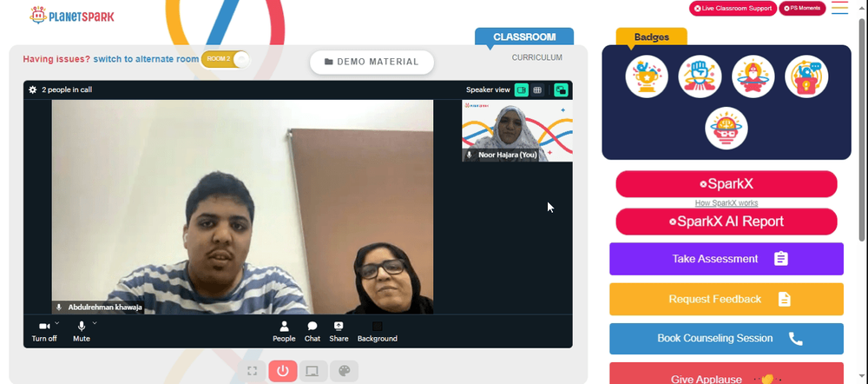This screenshot has height=384, width=868.
Task: Open the DEMO MATERIAL folder button
Action: (372, 62)
